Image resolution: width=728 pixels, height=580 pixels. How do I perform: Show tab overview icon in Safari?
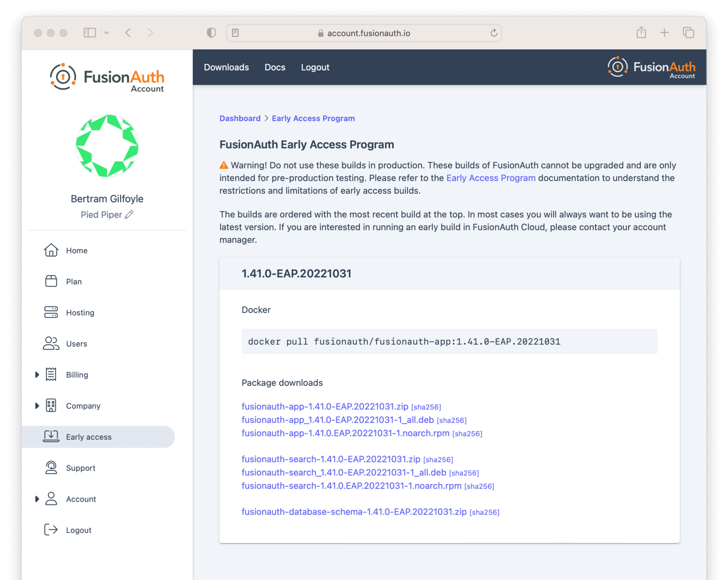point(688,33)
